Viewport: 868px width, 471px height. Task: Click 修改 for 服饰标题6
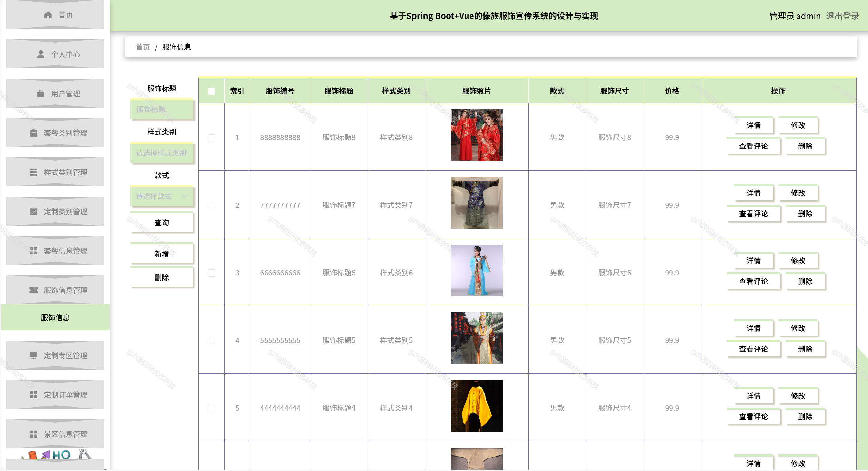tap(798, 261)
